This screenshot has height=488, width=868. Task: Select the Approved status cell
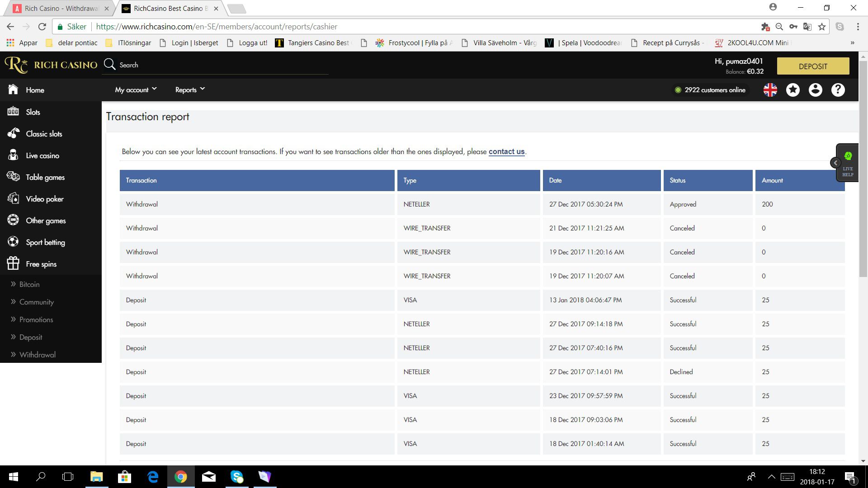708,204
